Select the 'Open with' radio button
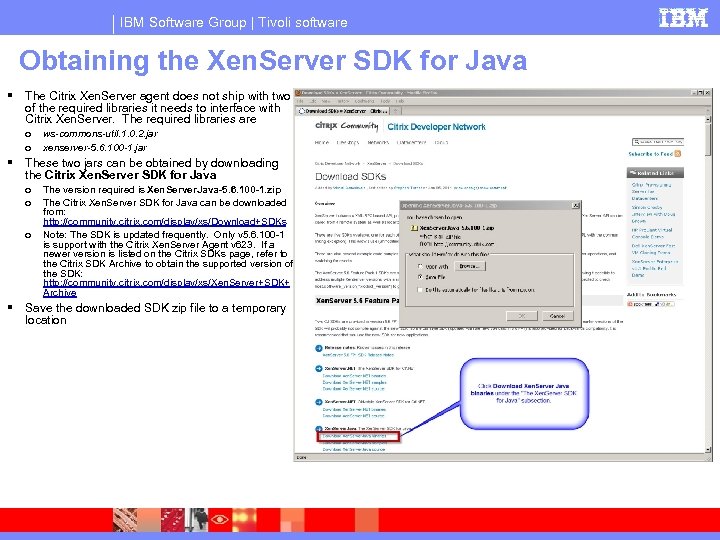The image size is (720, 540). coord(420,266)
